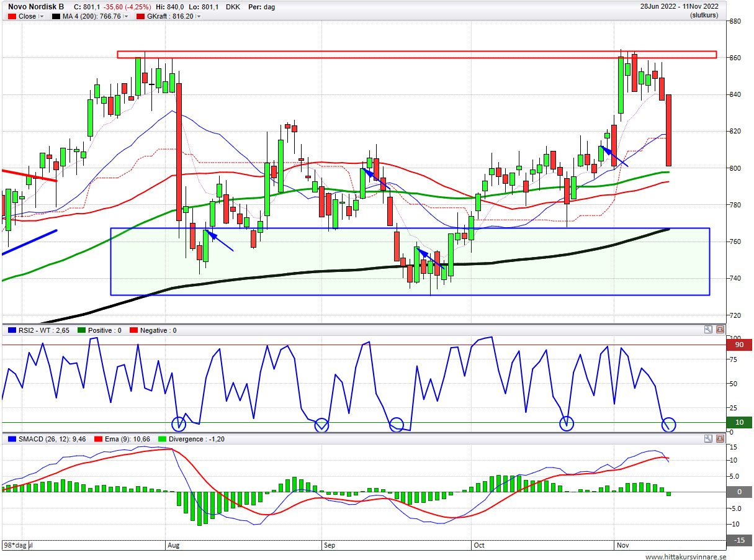The image size is (754, 560).
Task: Click the MA 4 (200): 766.76 legend label
Action: pyautogui.click(x=91, y=16)
